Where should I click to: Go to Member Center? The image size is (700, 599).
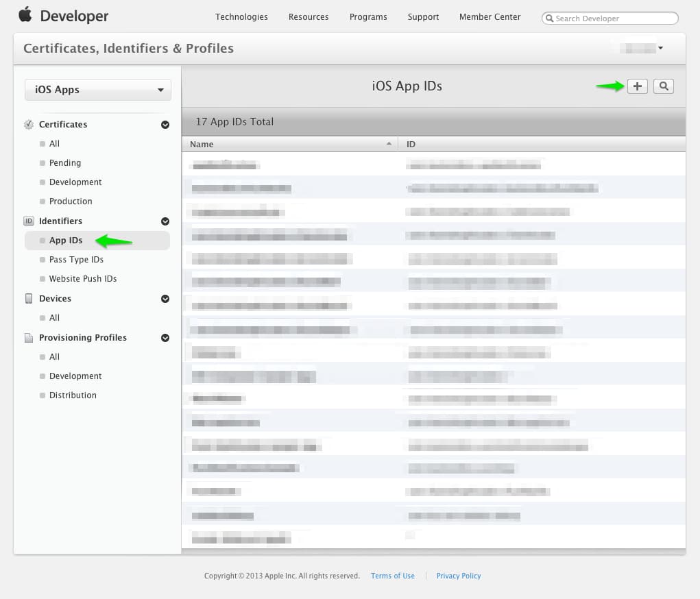[490, 17]
